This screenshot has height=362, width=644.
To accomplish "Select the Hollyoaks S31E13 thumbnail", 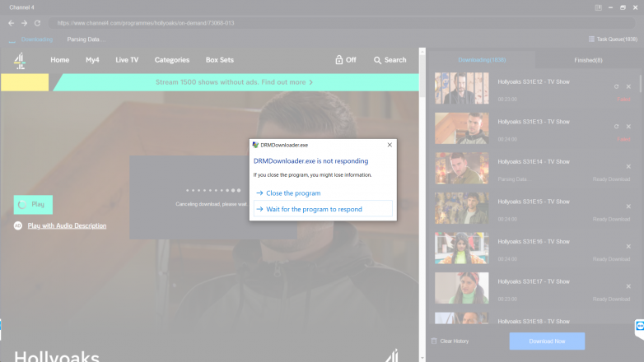I will pyautogui.click(x=462, y=128).
